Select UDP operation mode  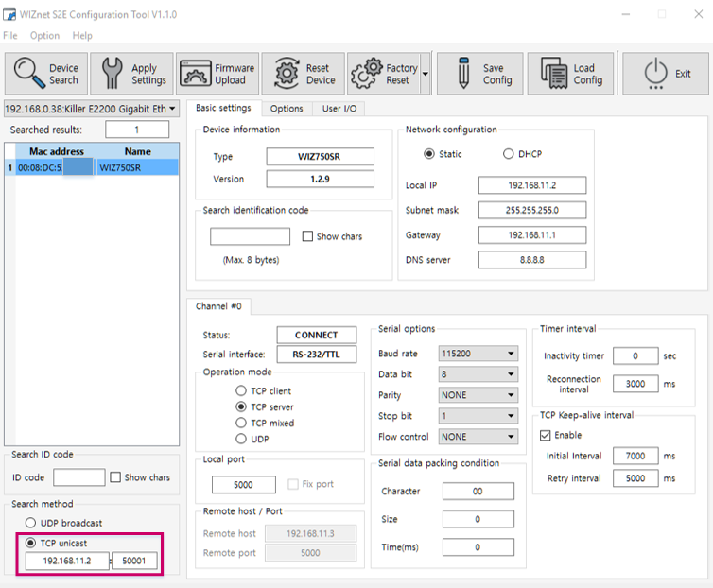241,439
